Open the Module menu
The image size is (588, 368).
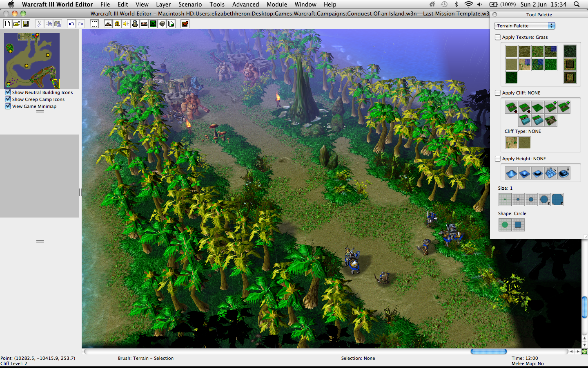point(277,4)
